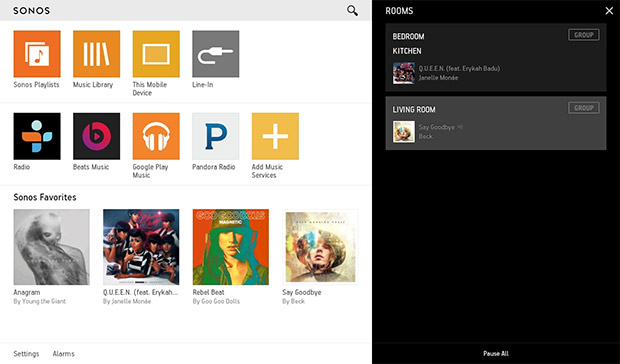Click the SONOS logo

[32, 11]
